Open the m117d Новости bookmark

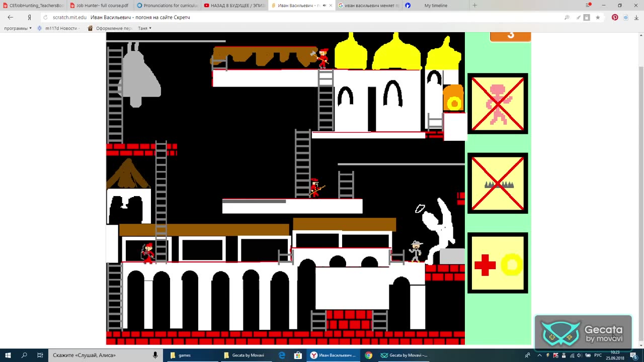coord(57,28)
